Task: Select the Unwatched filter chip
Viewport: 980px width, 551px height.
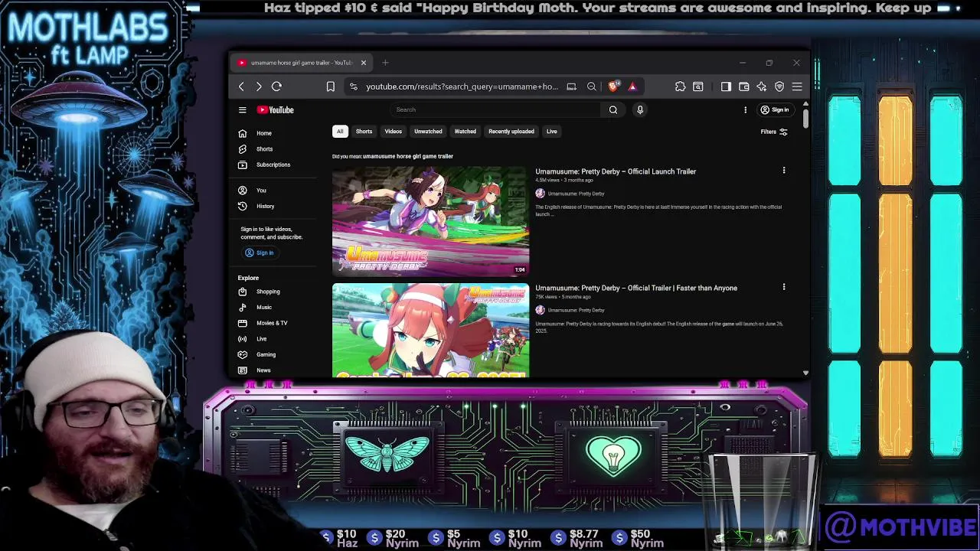Action: pyautogui.click(x=428, y=132)
